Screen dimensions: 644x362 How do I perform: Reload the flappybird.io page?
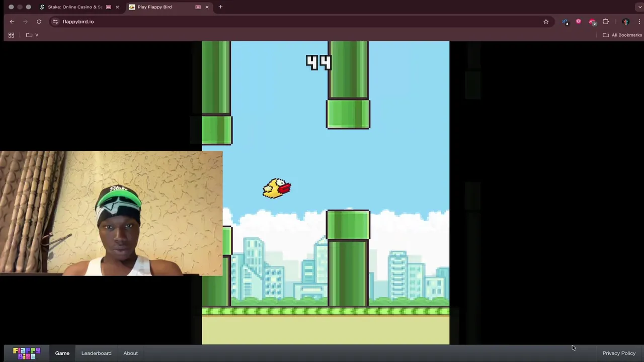point(39,22)
